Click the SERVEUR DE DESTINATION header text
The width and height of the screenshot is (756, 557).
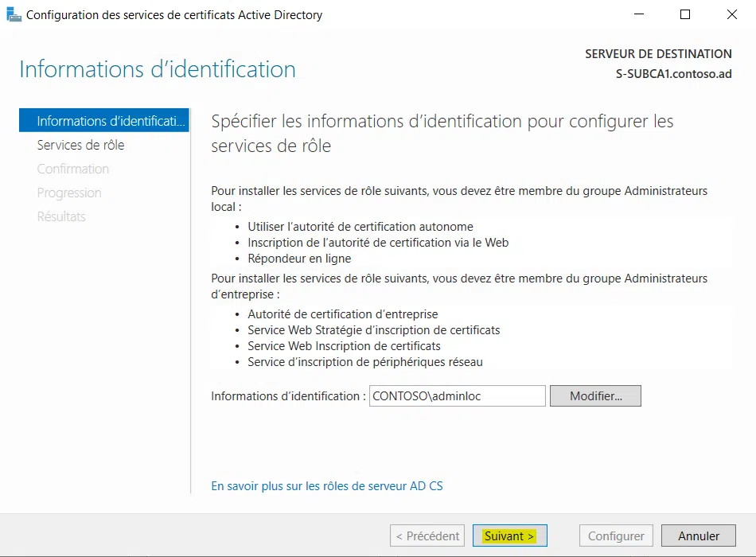coord(659,53)
